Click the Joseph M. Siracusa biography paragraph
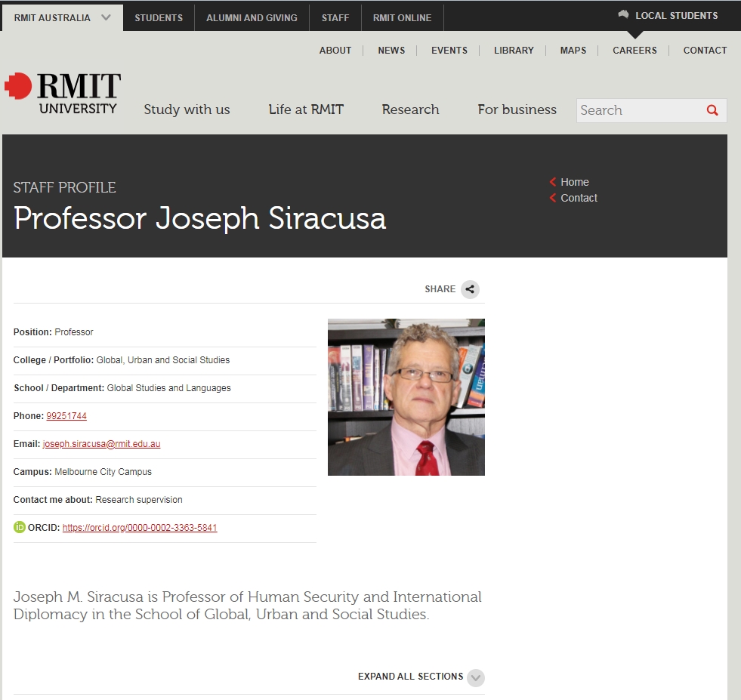This screenshot has height=700, width=741. pyautogui.click(x=248, y=606)
